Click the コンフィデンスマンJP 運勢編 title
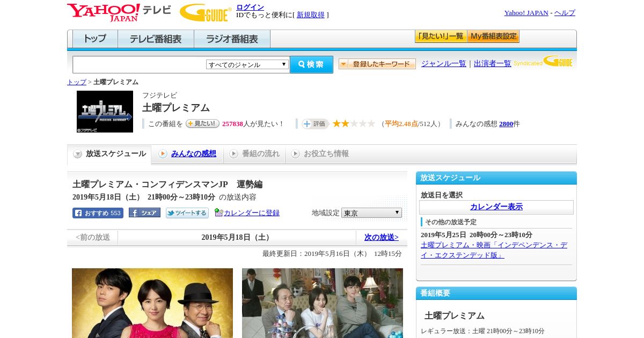This screenshot has width=644, height=338. pyautogui.click(x=167, y=185)
